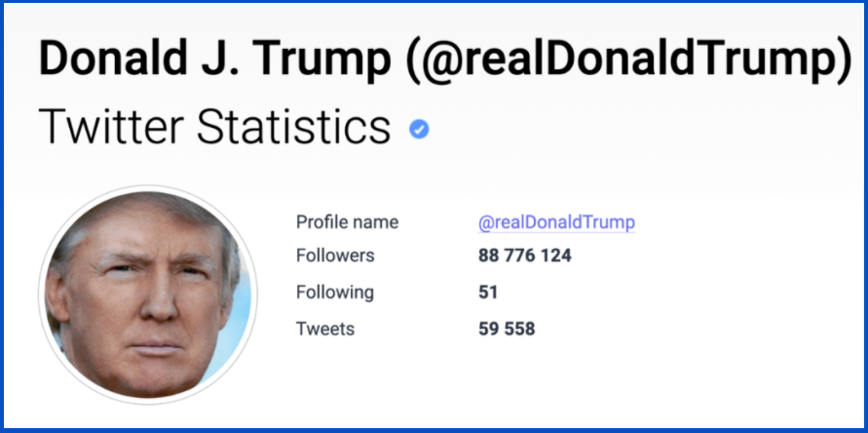Click the digits 59 in the tweets count
The image size is (868, 433).
(x=489, y=329)
